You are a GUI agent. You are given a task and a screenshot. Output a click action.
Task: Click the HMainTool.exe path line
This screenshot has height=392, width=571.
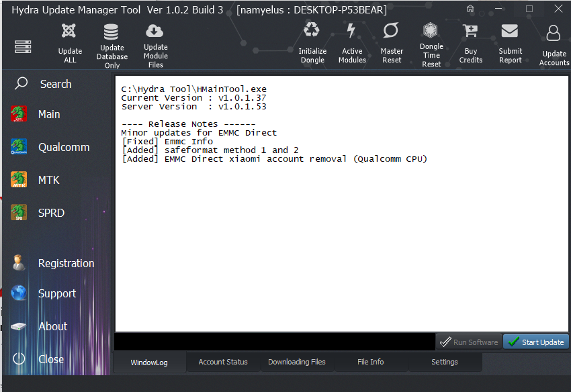(x=193, y=89)
